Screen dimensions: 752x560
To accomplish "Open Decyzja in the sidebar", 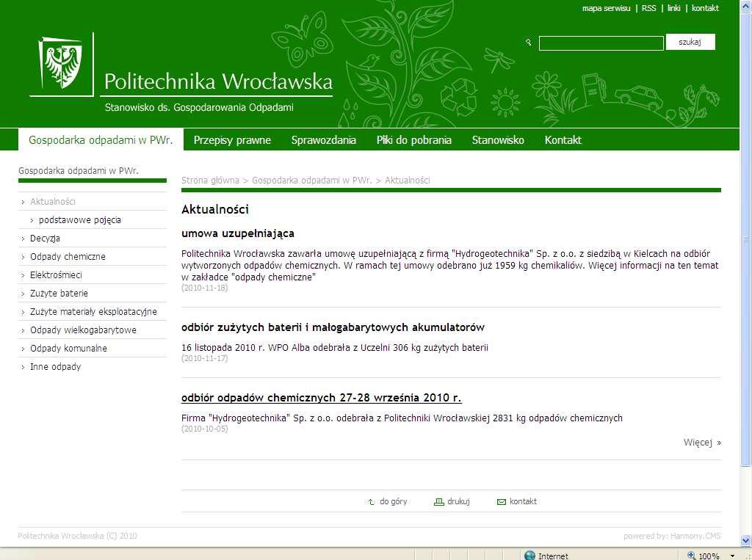I will click(45, 239).
